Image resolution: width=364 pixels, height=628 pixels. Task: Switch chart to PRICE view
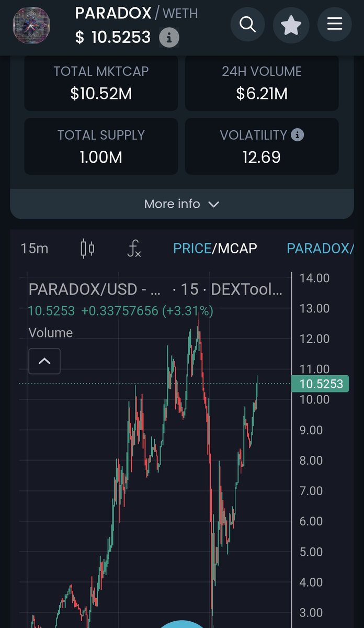coord(192,248)
